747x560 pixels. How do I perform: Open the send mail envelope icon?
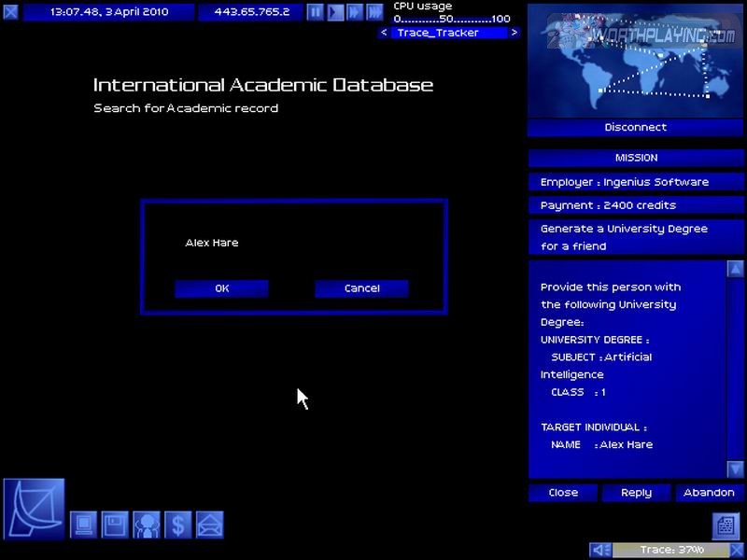(x=209, y=525)
